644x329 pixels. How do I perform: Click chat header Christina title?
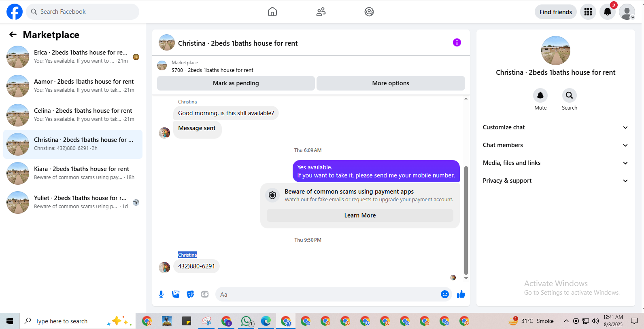point(238,43)
